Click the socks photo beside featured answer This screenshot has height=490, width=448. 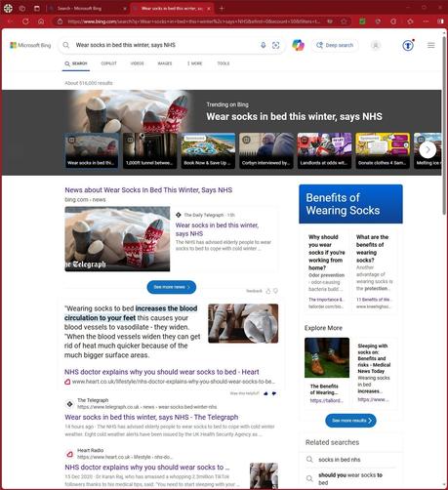[243, 323]
